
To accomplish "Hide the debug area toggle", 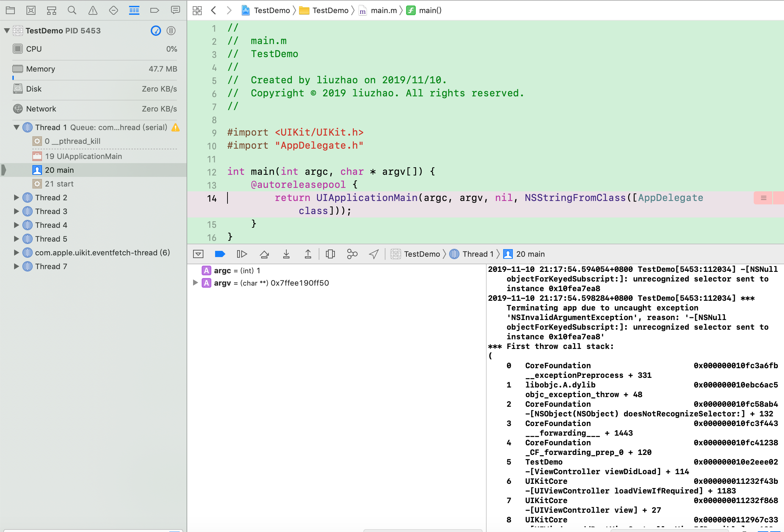I will pyautogui.click(x=198, y=254).
